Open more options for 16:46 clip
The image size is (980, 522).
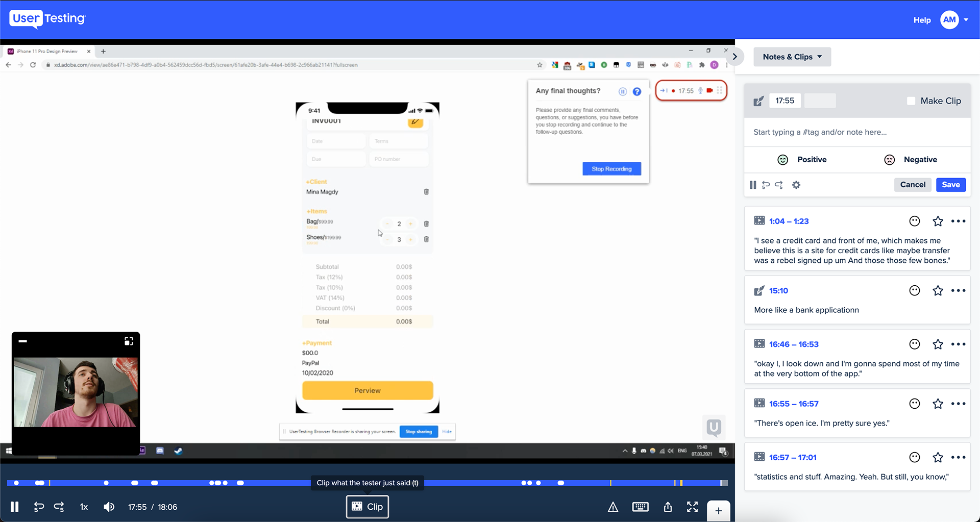(959, 344)
